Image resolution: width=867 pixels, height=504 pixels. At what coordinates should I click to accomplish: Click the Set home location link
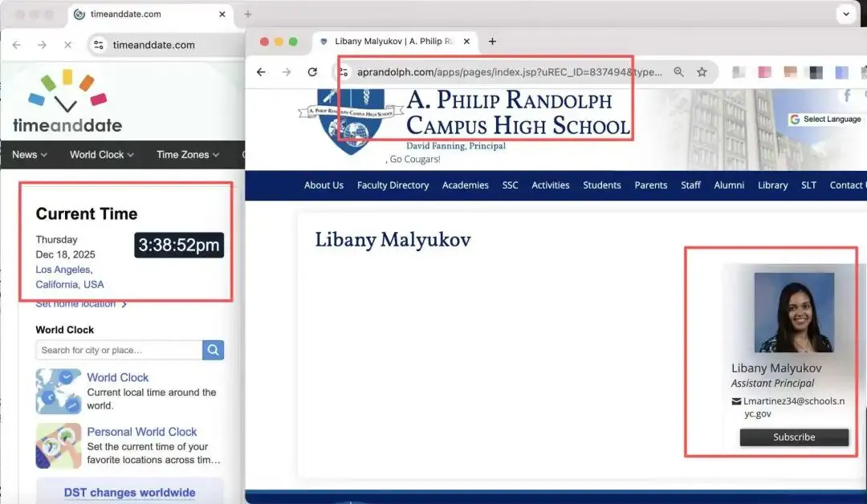[x=81, y=303]
